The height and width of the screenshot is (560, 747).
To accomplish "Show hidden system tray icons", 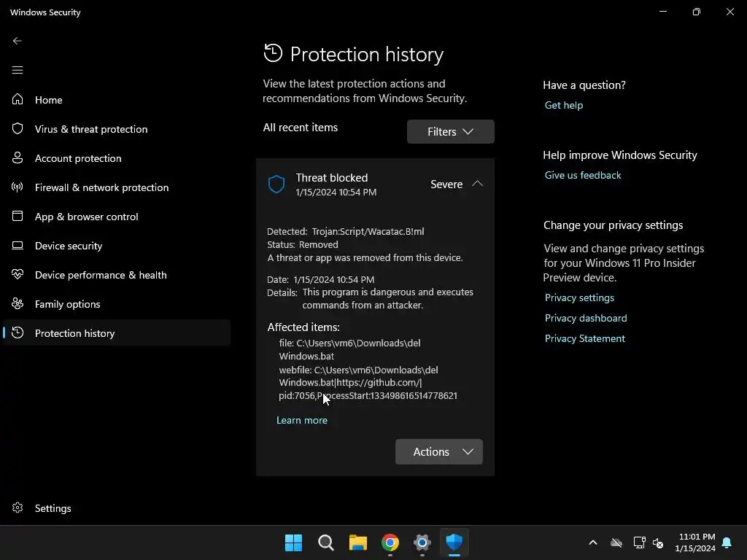I will pos(593,542).
